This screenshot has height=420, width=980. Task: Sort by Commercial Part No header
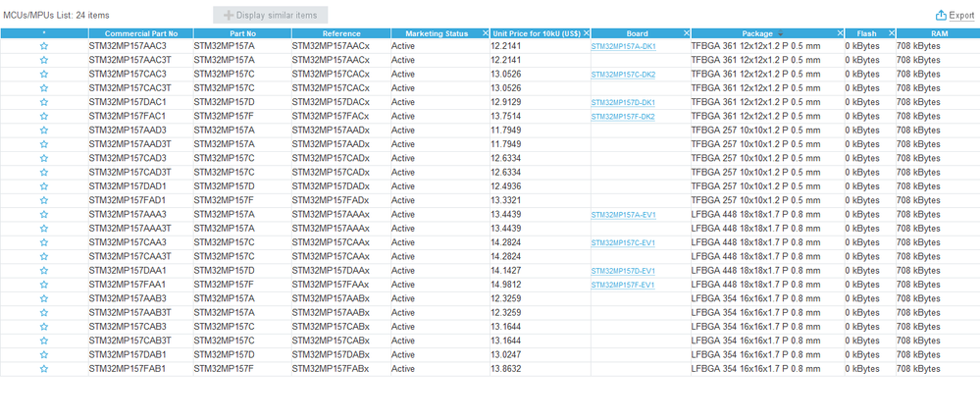pos(140,33)
